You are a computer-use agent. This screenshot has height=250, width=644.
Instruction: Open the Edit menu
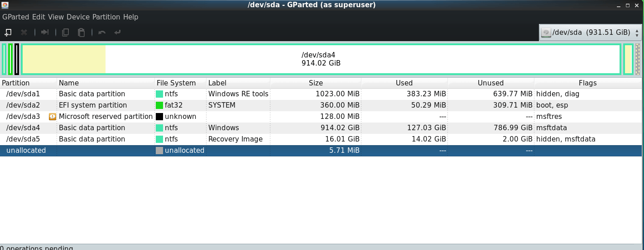pos(38,17)
